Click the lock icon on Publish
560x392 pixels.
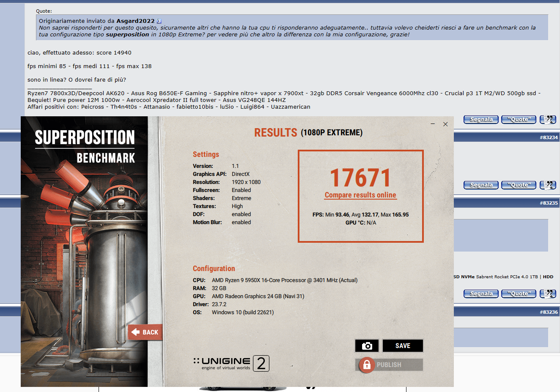367,365
